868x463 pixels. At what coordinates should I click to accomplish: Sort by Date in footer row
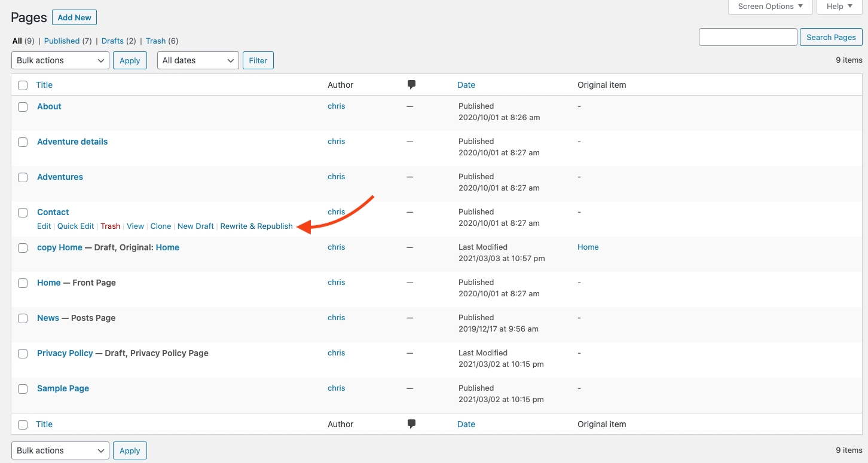pyautogui.click(x=466, y=424)
